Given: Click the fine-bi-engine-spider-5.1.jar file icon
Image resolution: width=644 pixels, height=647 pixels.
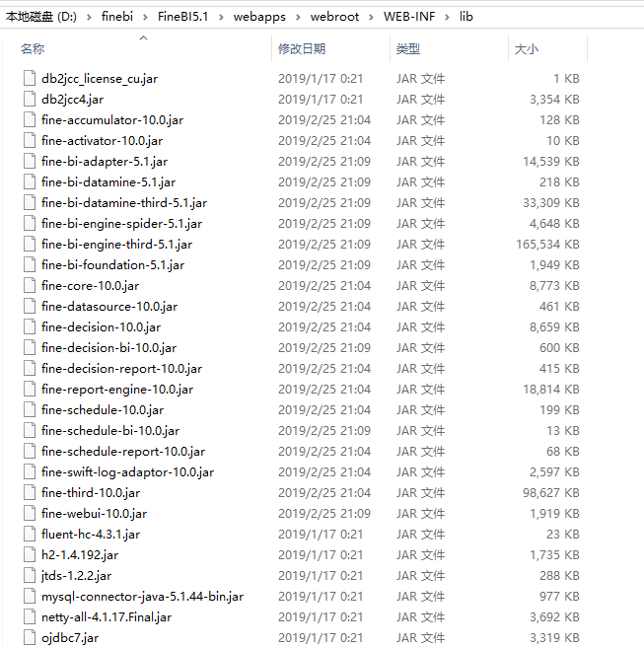Looking at the screenshot, I should tap(30, 223).
